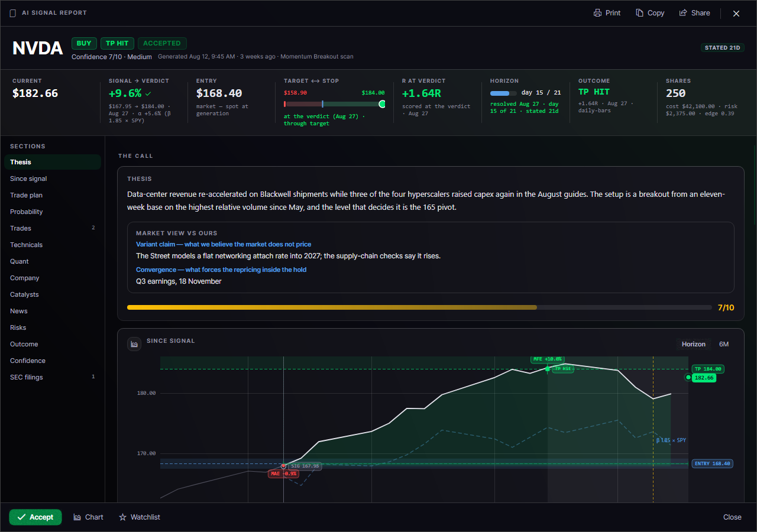Click the $158.90 stop price
Screen dimensions: 757x532
295,93
